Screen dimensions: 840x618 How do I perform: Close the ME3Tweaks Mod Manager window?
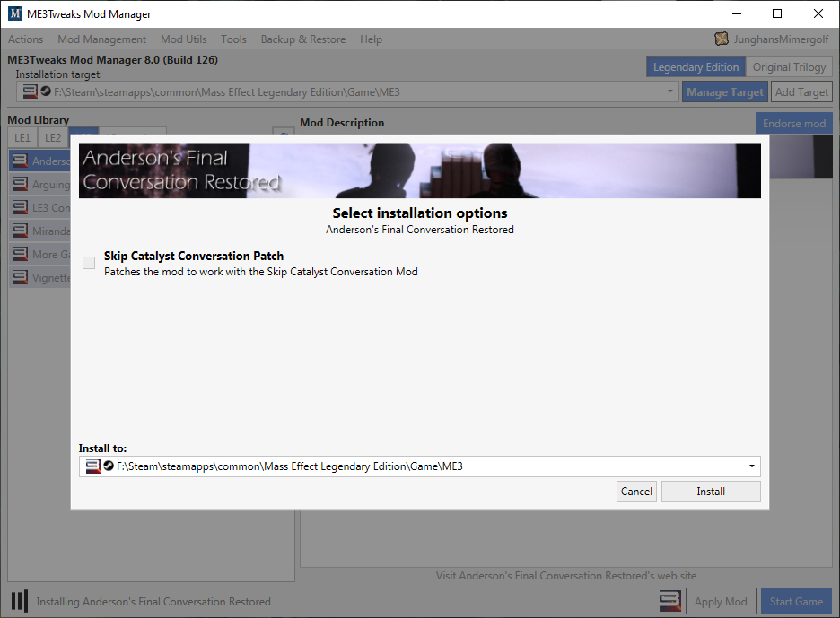[818, 14]
